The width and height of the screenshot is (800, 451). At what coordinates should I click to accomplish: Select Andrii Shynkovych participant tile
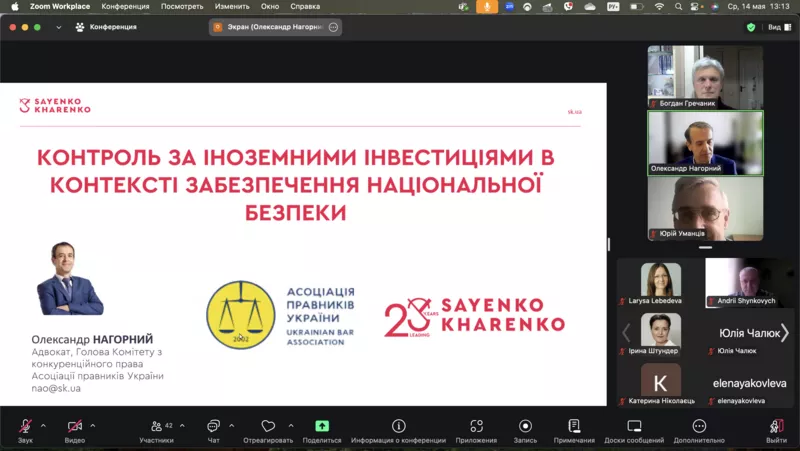[749, 283]
